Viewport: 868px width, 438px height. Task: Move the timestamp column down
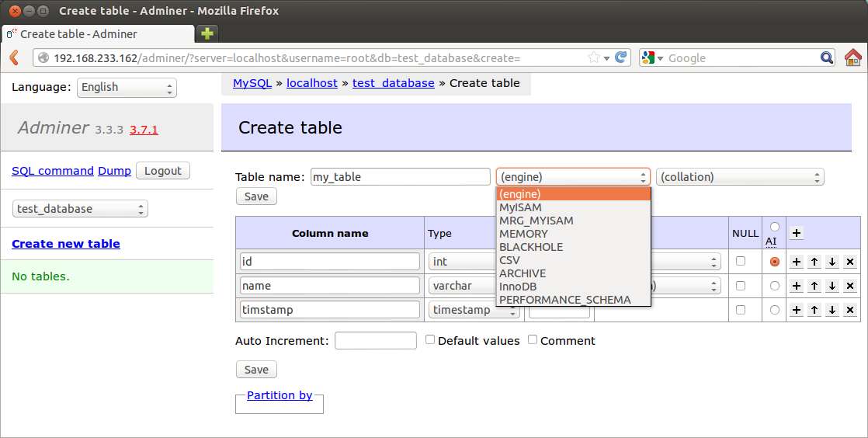832,310
